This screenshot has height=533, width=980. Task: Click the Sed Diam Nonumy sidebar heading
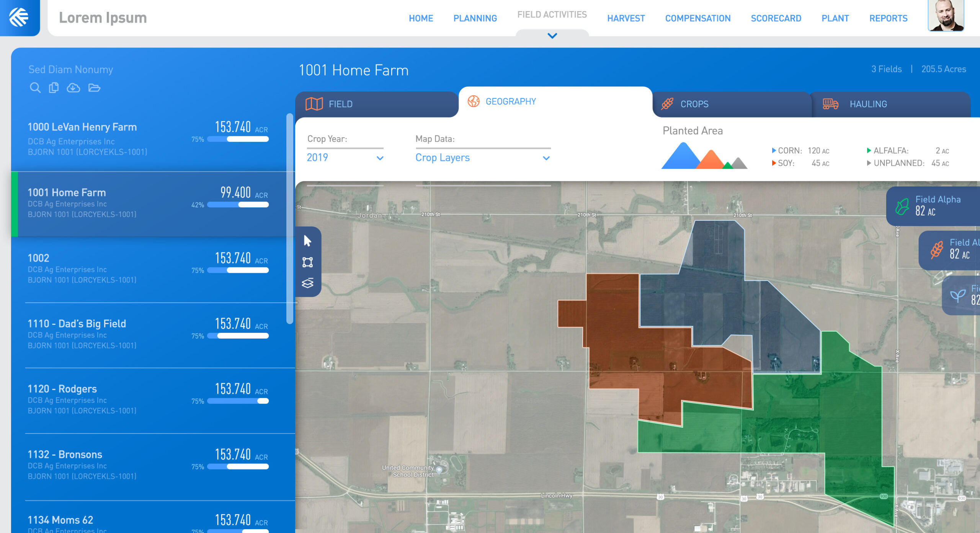pyautogui.click(x=71, y=70)
